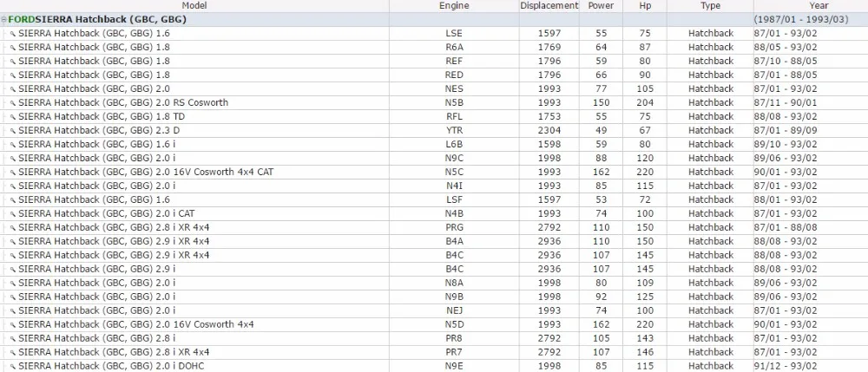Click the icon beside the RED engine row
868x372 pixels.
click(x=13, y=75)
